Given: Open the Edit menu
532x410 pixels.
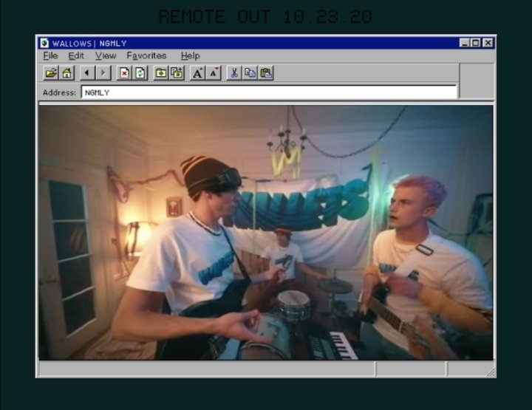Looking at the screenshot, I should 76,55.
